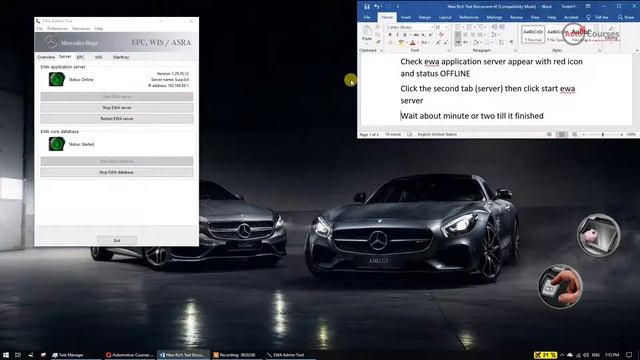Toggle Bold formatting in Word

click(x=390, y=35)
